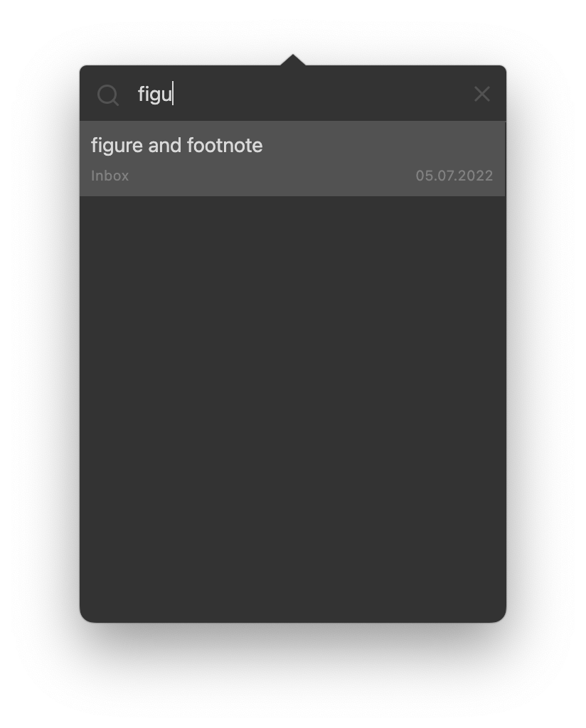Click empty space right of note title
The height and width of the screenshot is (728, 586).
click(x=380, y=145)
